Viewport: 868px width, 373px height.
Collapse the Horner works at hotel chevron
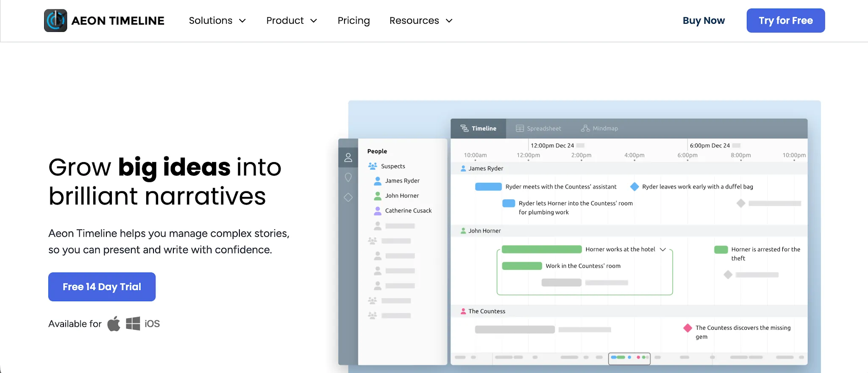[663, 249]
